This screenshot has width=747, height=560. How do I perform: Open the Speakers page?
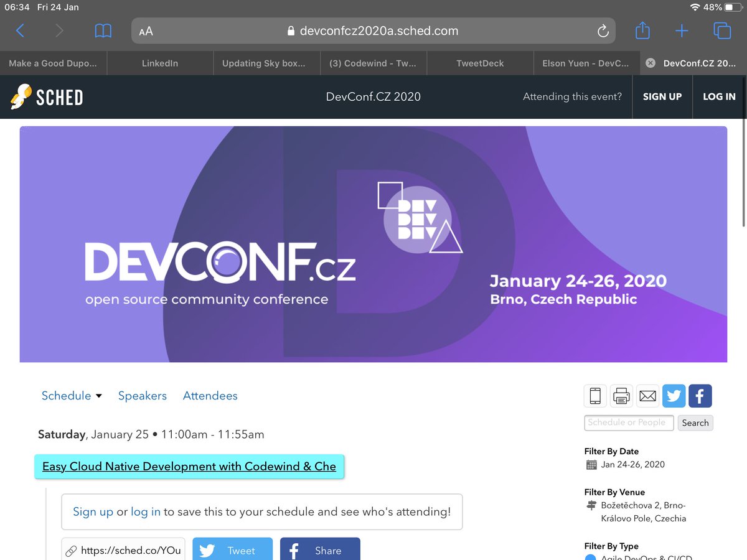pos(143,396)
